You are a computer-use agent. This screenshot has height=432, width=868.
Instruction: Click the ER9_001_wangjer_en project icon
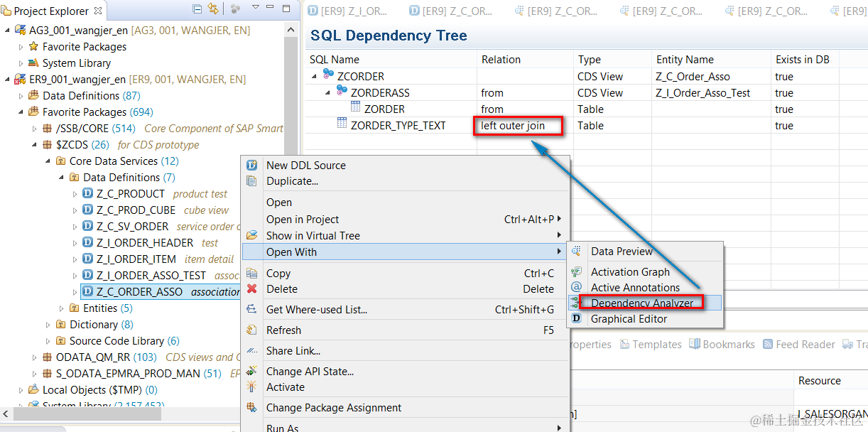[20, 79]
